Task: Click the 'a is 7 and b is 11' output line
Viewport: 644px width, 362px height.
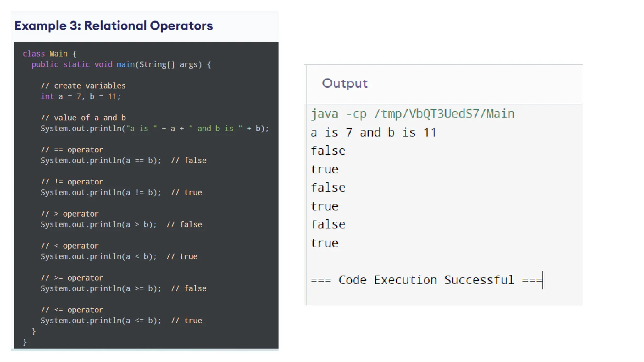Action: click(x=373, y=133)
